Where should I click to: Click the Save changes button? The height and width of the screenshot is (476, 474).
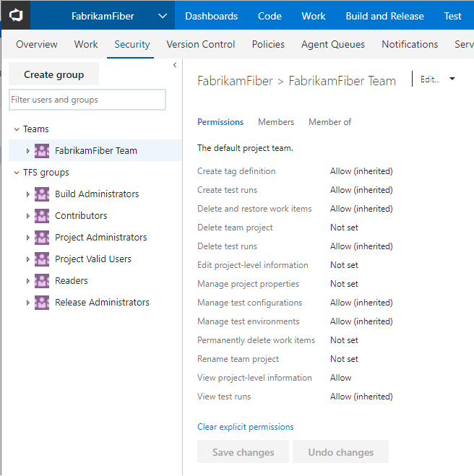pyautogui.click(x=243, y=452)
